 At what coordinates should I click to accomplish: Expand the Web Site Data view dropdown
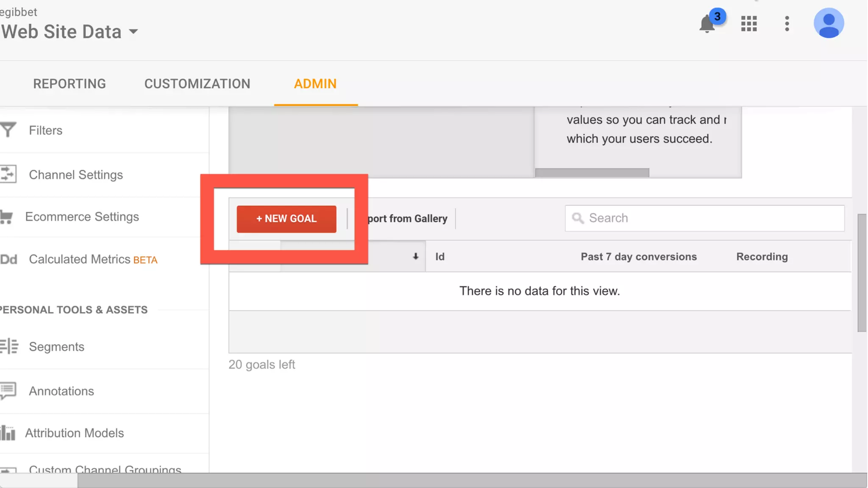coord(133,32)
